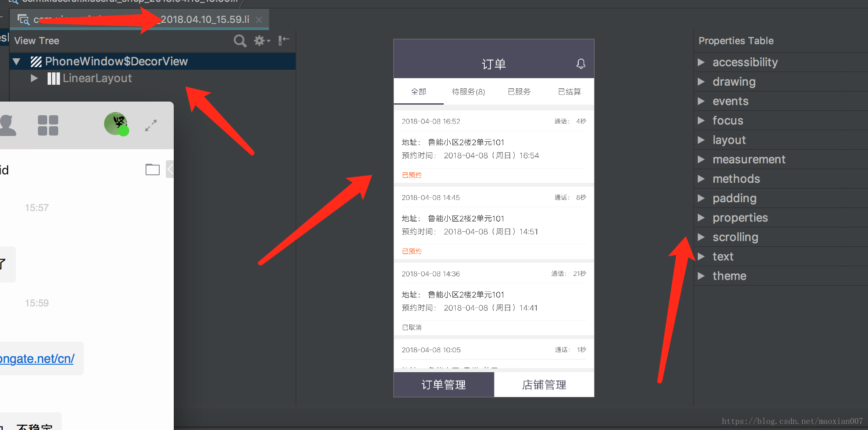This screenshot has width=868, height=430.
Task: Click the 15:59 timestamp in the chat
Action: click(37, 303)
